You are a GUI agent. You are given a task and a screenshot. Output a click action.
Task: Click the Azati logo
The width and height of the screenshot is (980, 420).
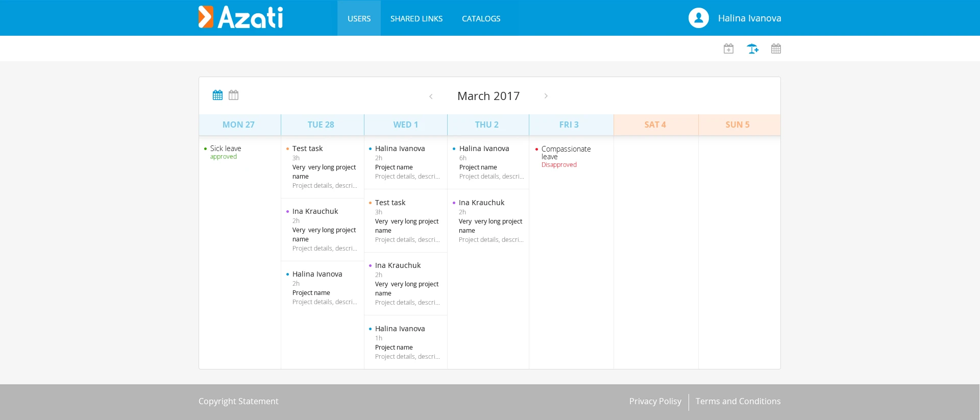(240, 17)
